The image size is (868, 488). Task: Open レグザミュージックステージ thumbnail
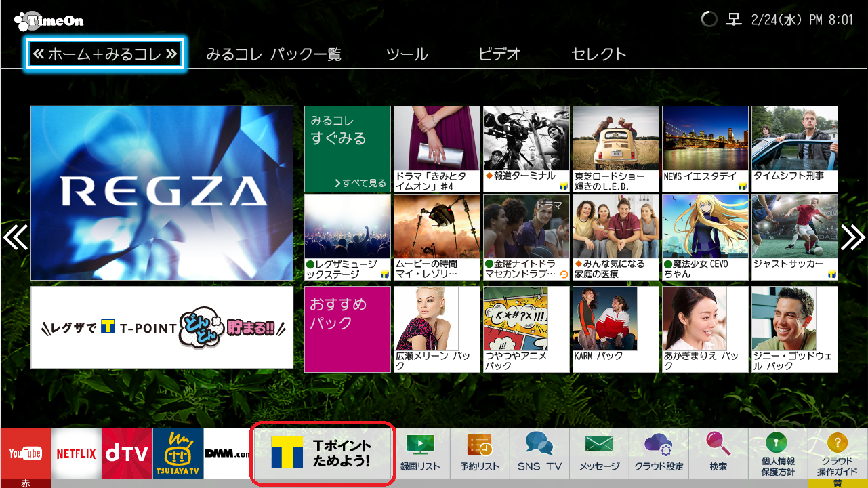pos(348,237)
